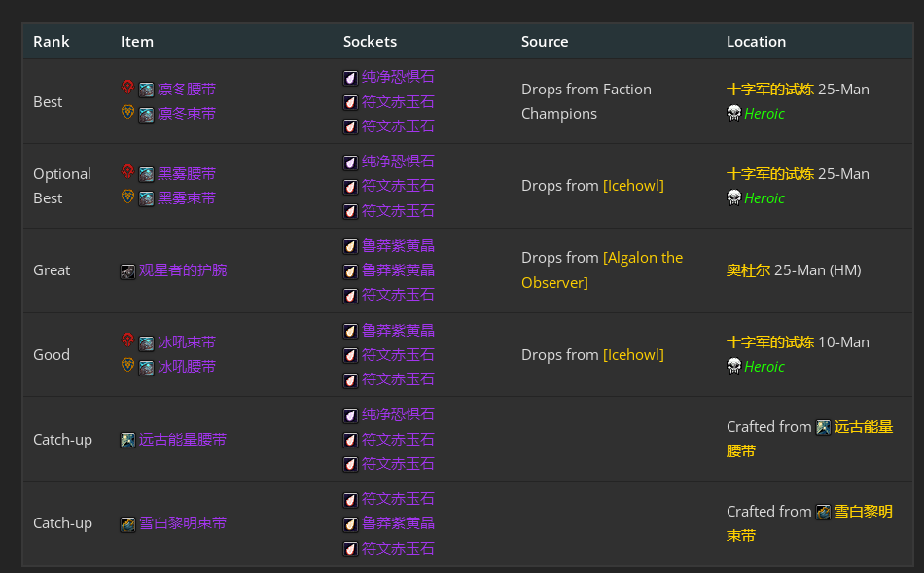Follow the Algalon the Observer source link
The height and width of the screenshot is (573, 924).
(643, 258)
